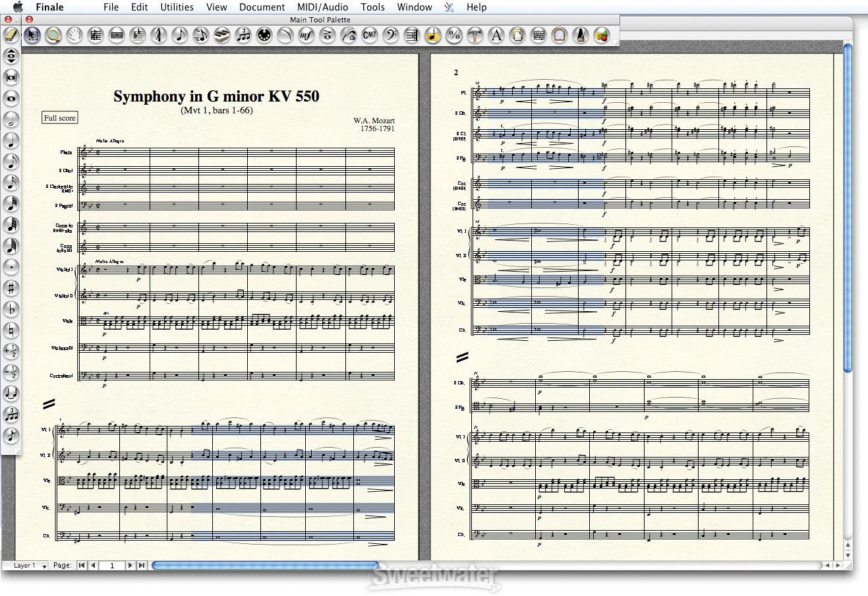
Task: Select the Tuplet tool in Main Tool Palette
Action: [243, 36]
